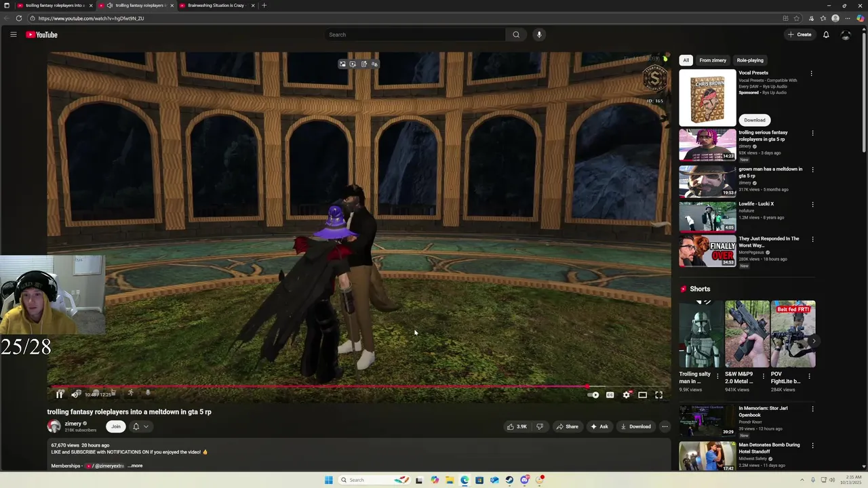Toggle the player autoplay switch

pyautogui.click(x=593, y=394)
